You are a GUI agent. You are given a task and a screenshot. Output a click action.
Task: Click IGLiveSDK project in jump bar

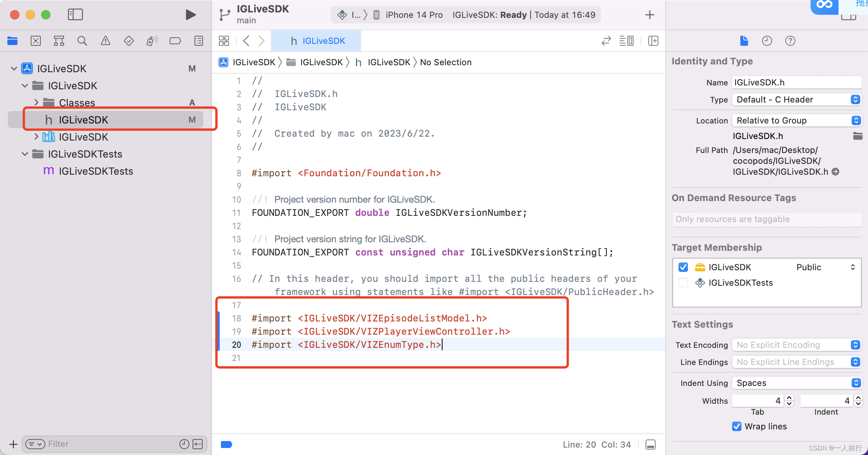coord(247,62)
